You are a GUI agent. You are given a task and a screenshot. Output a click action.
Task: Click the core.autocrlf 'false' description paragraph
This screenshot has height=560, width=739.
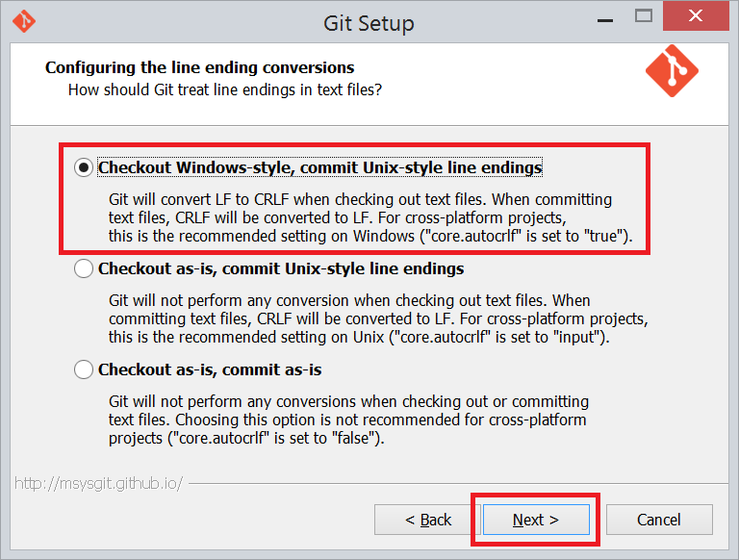point(348,420)
